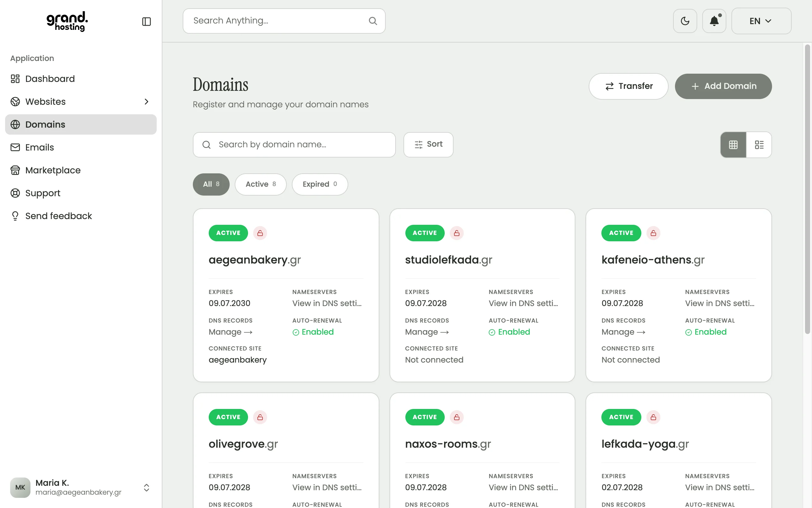The width and height of the screenshot is (812, 508).
Task: Expand the Websites submenu chevron
Action: coord(146,102)
